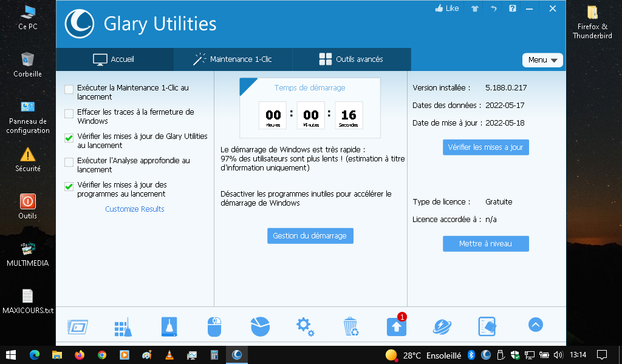Enable Exécuter la Maintenance 1-Clic au lancement
Viewport: 622px width, 364px height.
[x=69, y=90]
